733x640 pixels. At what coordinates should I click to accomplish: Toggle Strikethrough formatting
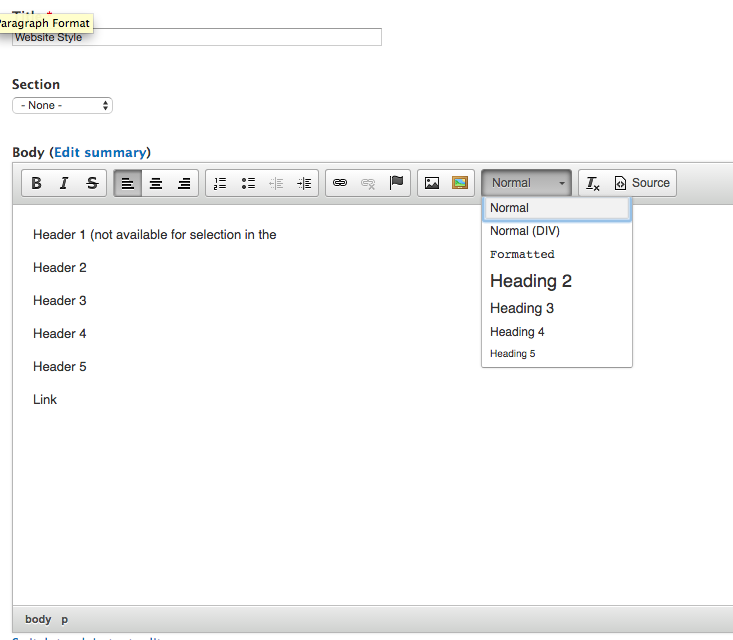[92, 183]
